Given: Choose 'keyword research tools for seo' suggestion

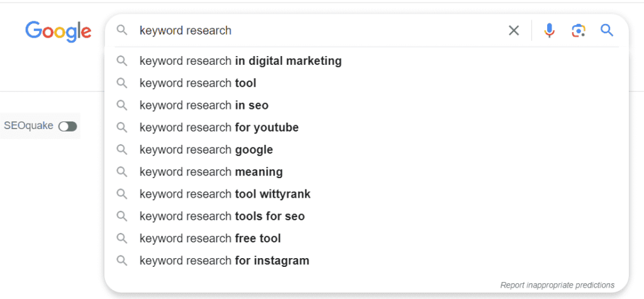Looking at the screenshot, I should point(367,216).
